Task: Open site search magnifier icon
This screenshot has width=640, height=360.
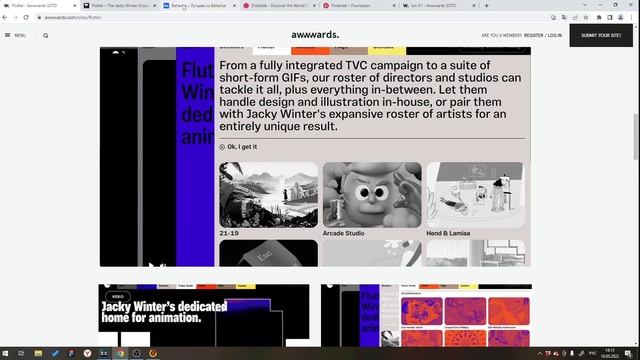Action: pyautogui.click(x=46, y=36)
